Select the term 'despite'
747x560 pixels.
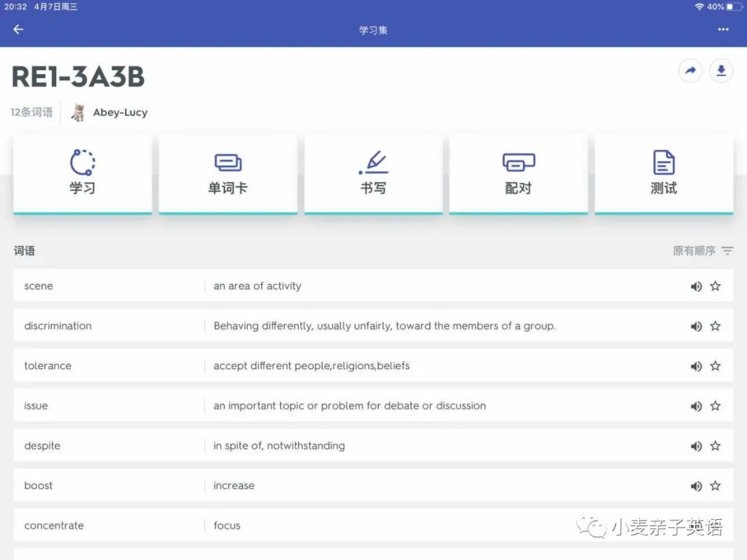42,446
